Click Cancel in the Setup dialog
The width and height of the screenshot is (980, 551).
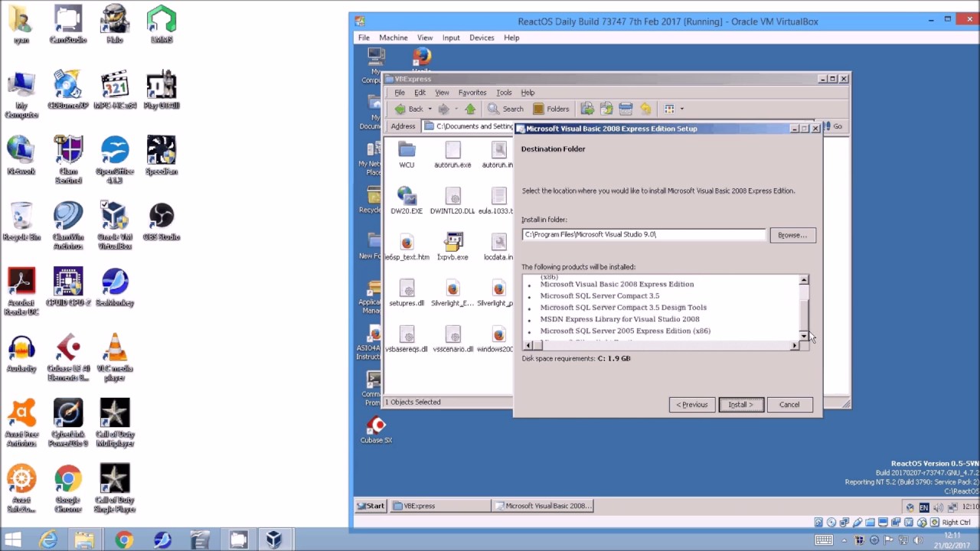tap(789, 404)
